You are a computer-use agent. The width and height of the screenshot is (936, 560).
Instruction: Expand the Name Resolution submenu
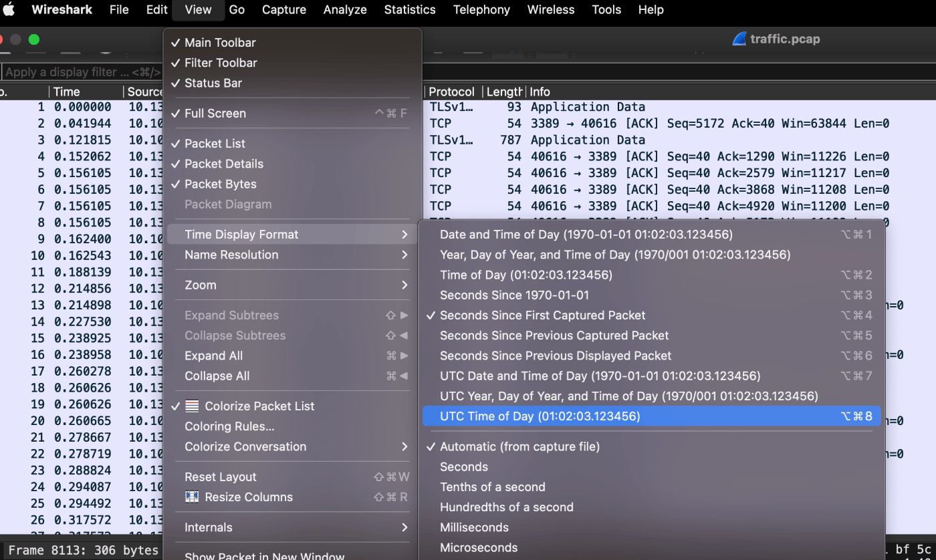[293, 255]
